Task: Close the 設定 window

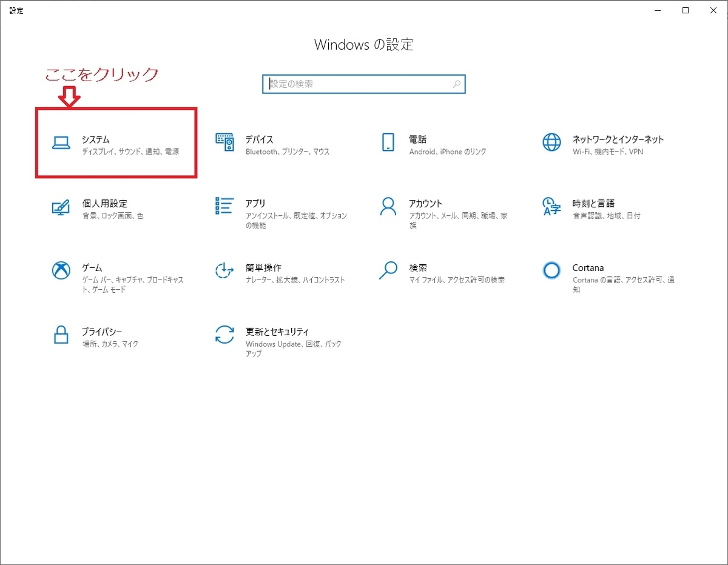Action: coord(713,10)
